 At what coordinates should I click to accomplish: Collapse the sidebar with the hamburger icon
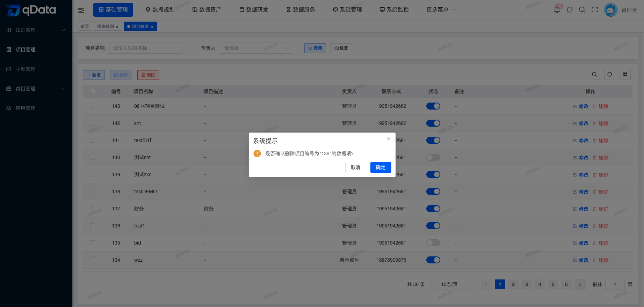coord(81,10)
